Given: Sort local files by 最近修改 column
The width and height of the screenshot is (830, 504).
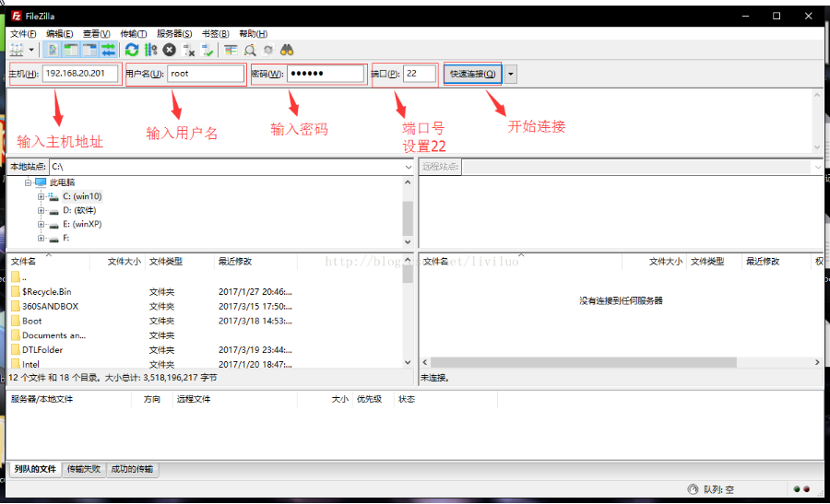Looking at the screenshot, I should pyautogui.click(x=255, y=262).
